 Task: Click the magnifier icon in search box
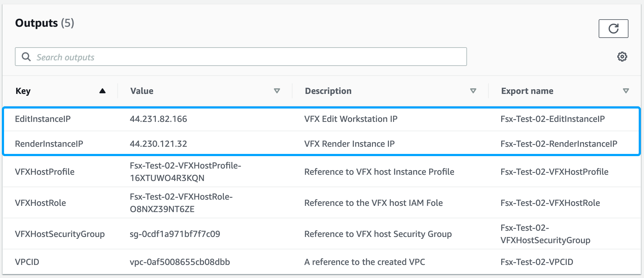(26, 57)
